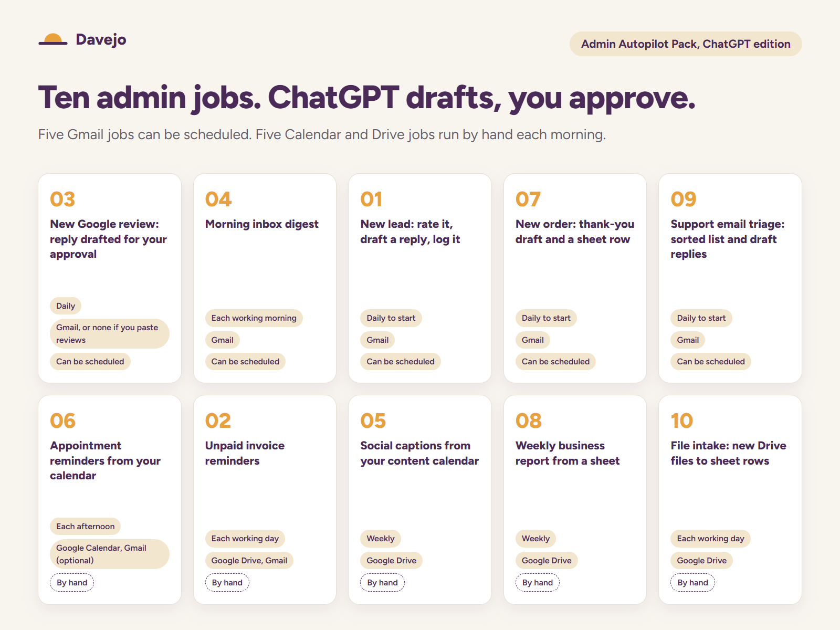Click Can be scheduled on card 09
Image resolution: width=840 pixels, height=630 pixels.
711,361
